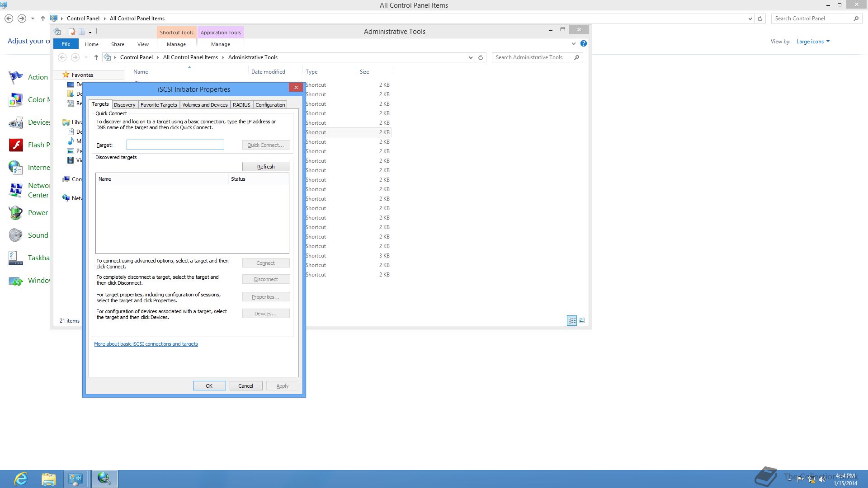
Task: Open the Sound icon
Action: (16, 235)
